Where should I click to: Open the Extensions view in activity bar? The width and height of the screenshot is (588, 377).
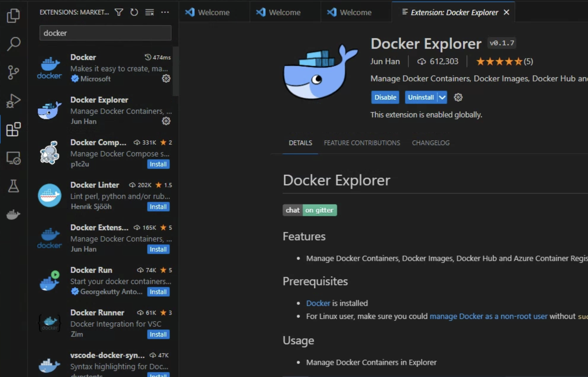click(x=13, y=129)
